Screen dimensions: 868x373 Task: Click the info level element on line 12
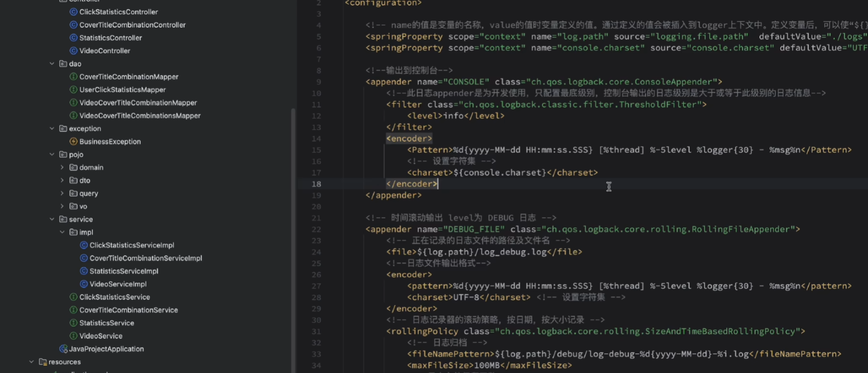tap(456, 115)
